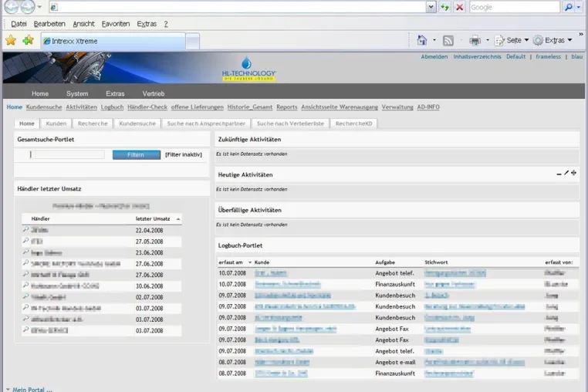
Task: Click the Google search box
Action: tap(515, 7)
